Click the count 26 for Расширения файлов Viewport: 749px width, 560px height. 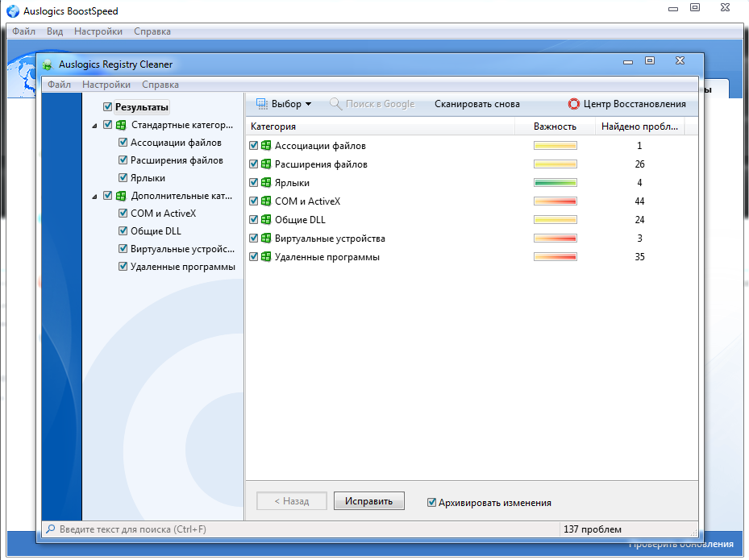coord(639,164)
